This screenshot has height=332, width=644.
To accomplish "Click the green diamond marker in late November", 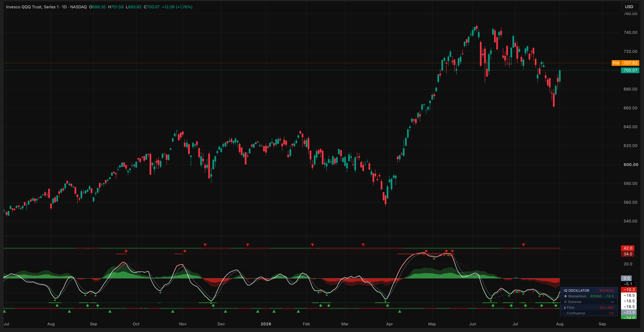I will (x=213, y=306).
